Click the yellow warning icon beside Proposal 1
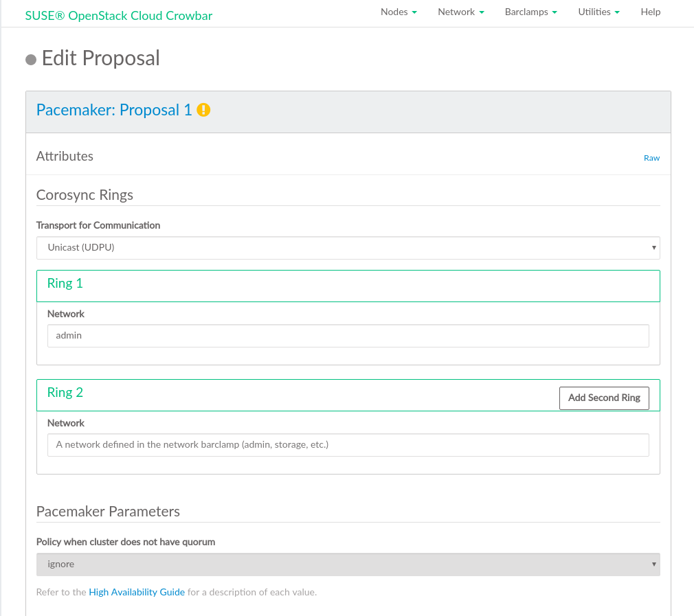 point(203,110)
